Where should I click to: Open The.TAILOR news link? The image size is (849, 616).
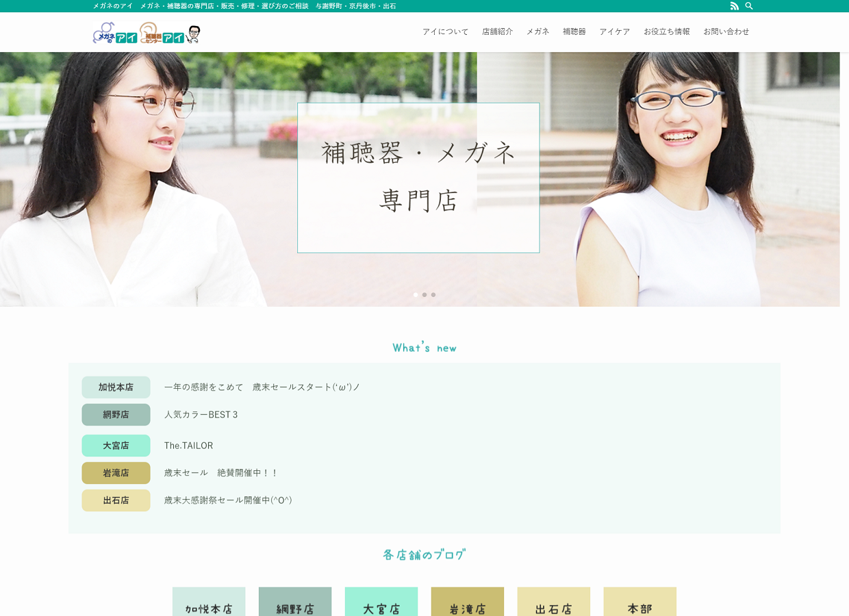tap(188, 446)
